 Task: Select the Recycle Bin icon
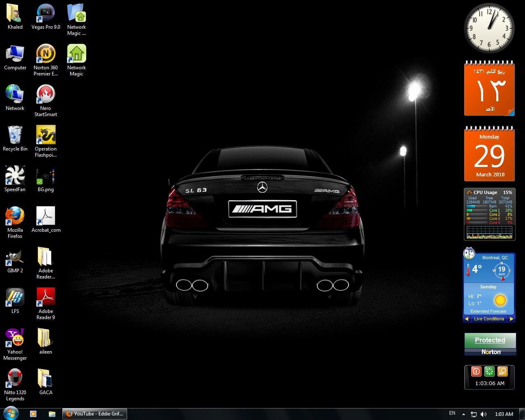point(15,139)
